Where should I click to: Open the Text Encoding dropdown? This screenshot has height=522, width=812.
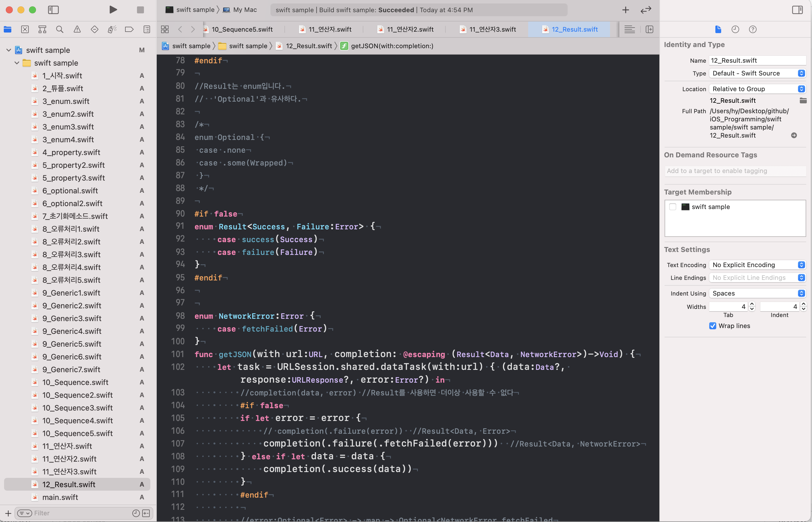click(x=757, y=265)
